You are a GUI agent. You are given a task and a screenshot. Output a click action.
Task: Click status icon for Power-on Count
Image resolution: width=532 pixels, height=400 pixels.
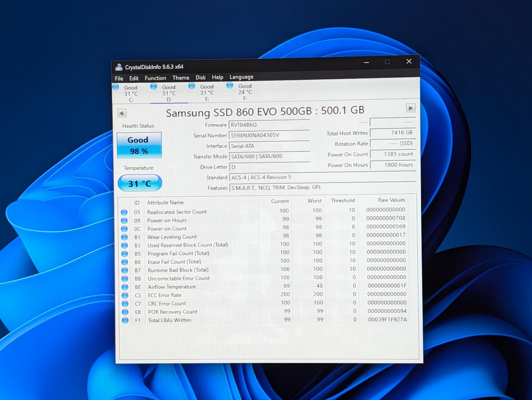pos(124,229)
